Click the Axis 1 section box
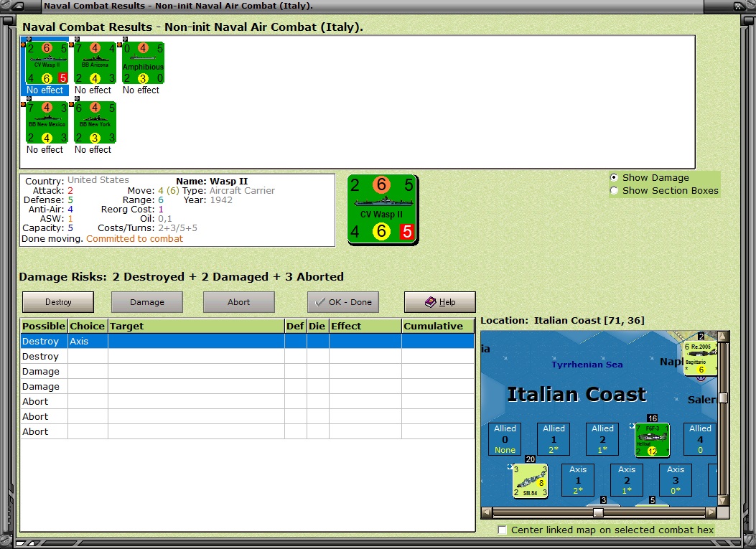The height and width of the screenshot is (549, 756). tap(578, 480)
